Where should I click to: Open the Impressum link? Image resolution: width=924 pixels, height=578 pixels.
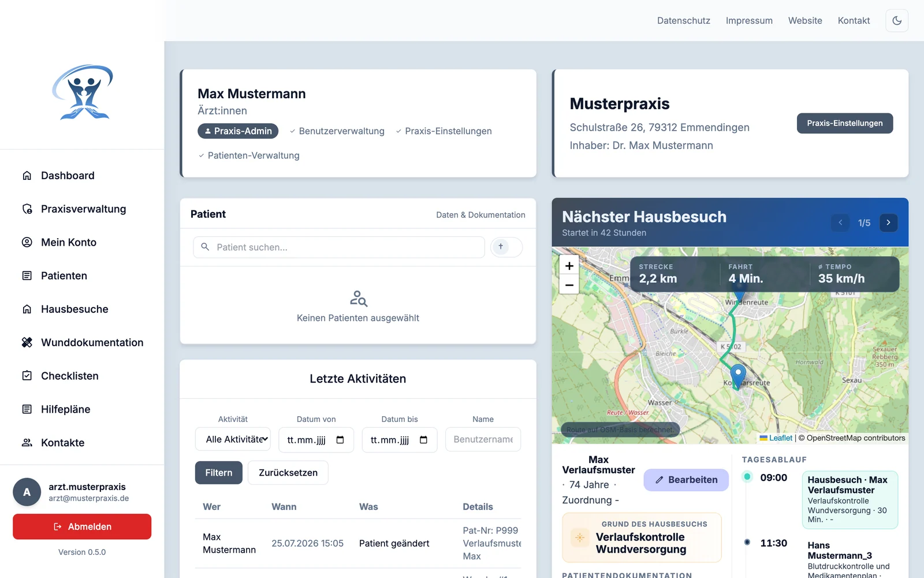(x=749, y=20)
